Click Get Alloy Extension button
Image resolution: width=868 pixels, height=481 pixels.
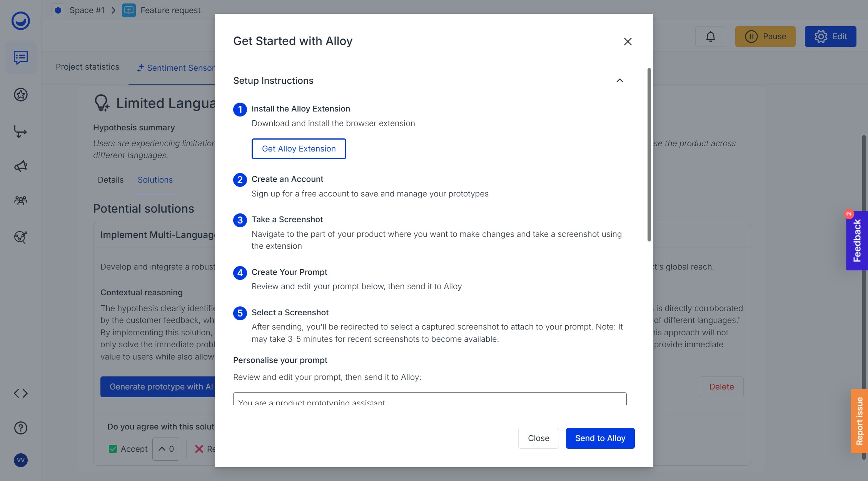(x=299, y=149)
